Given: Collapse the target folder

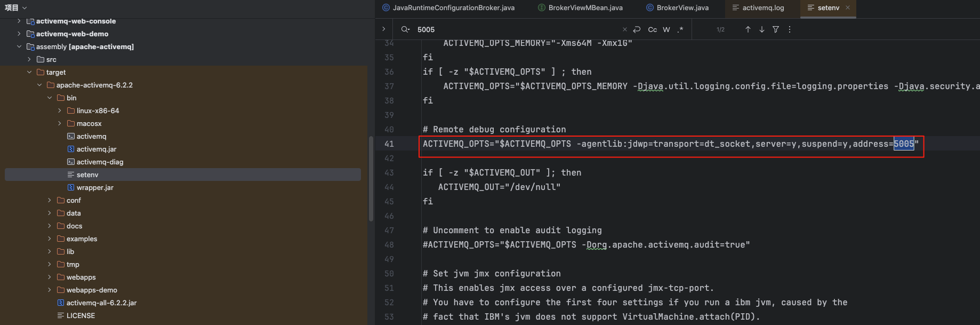Looking at the screenshot, I should point(29,72).
